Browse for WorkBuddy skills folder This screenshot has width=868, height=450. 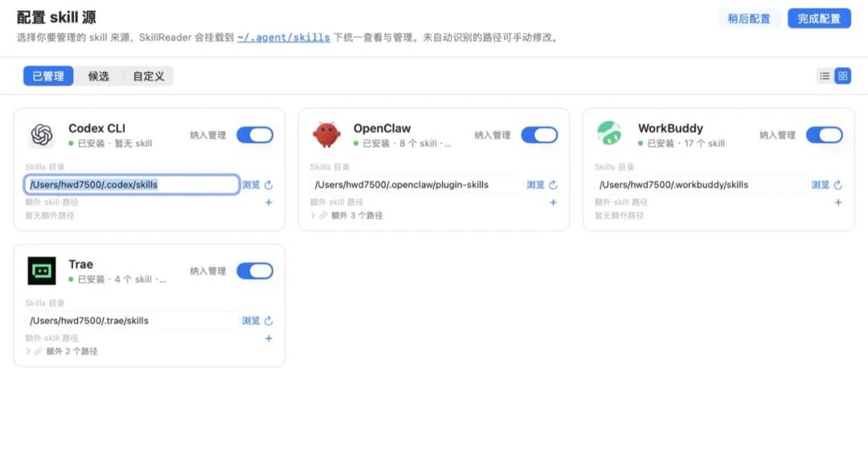tap(821, 185)
